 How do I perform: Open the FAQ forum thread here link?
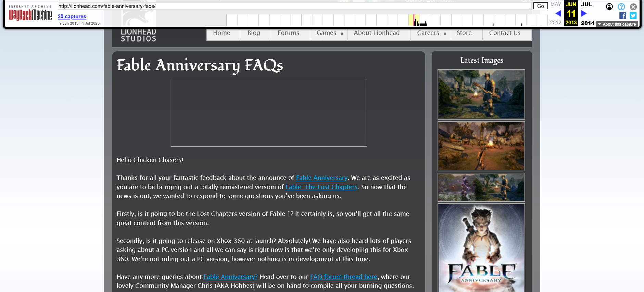click(x=344, y=277)
